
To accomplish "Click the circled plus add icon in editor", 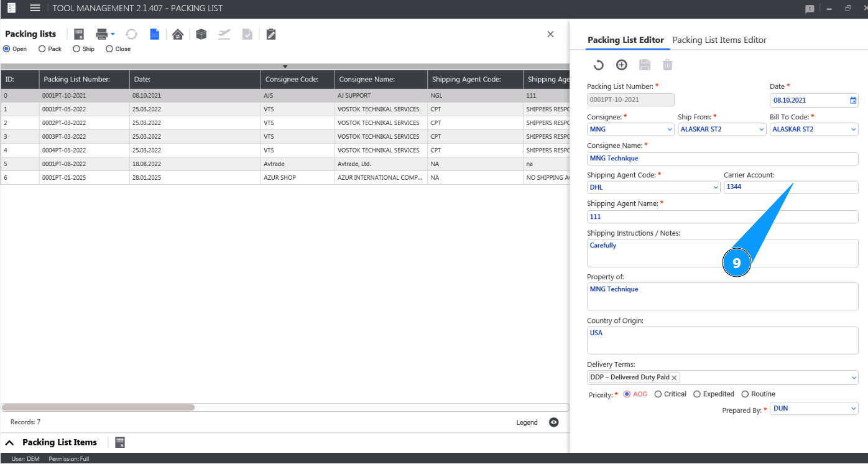I will (621, 65).
